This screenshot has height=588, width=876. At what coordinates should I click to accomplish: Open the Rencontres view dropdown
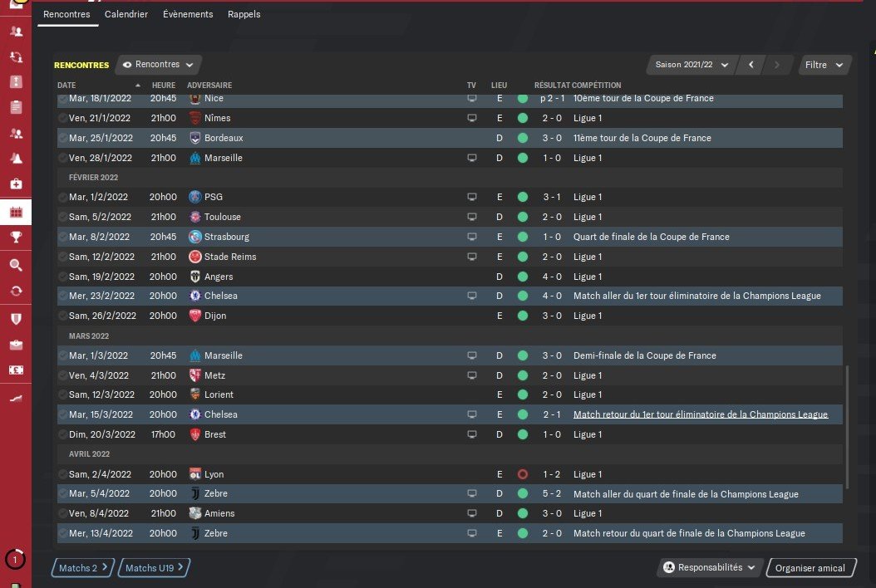159,65
